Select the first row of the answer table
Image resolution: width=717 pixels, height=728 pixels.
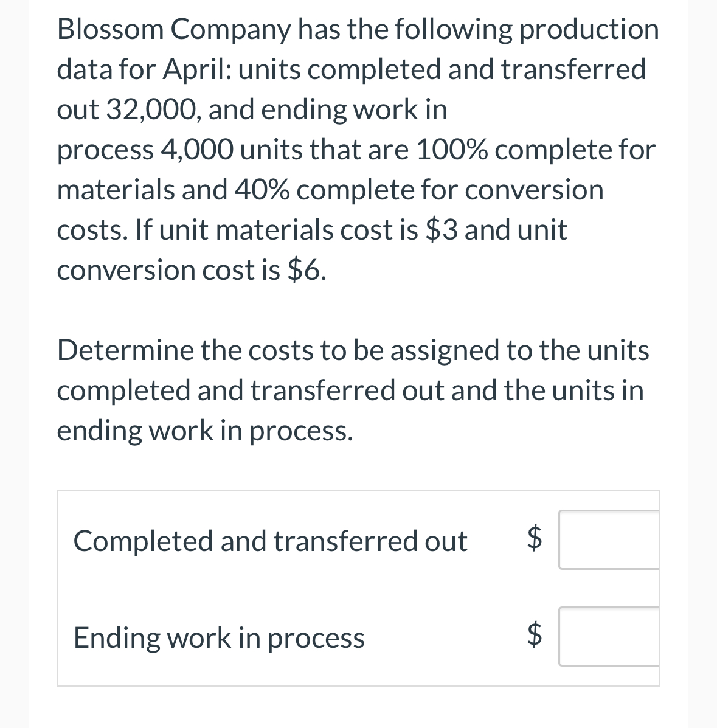[x=359, y=539]
